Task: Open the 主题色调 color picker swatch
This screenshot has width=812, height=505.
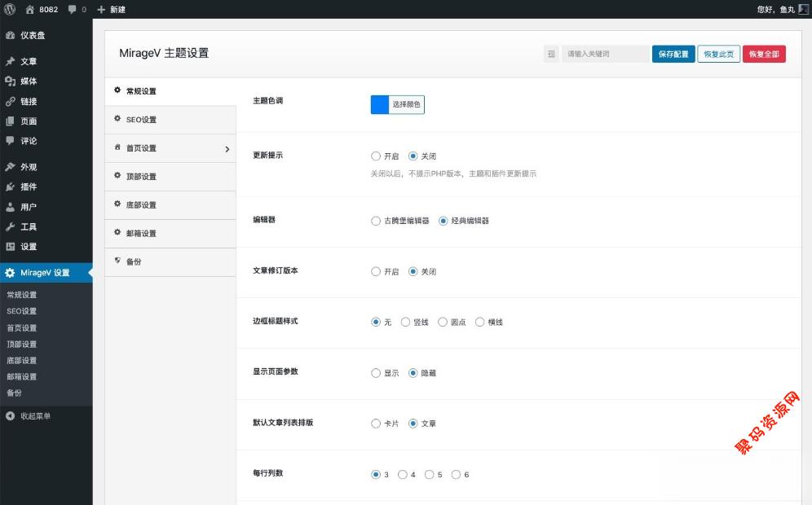Action: [x=380, y=104]
